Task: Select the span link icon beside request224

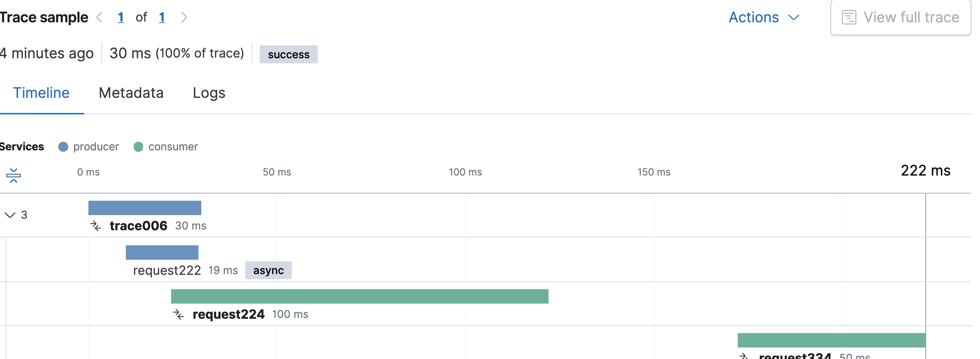Action: click(178, 315)
